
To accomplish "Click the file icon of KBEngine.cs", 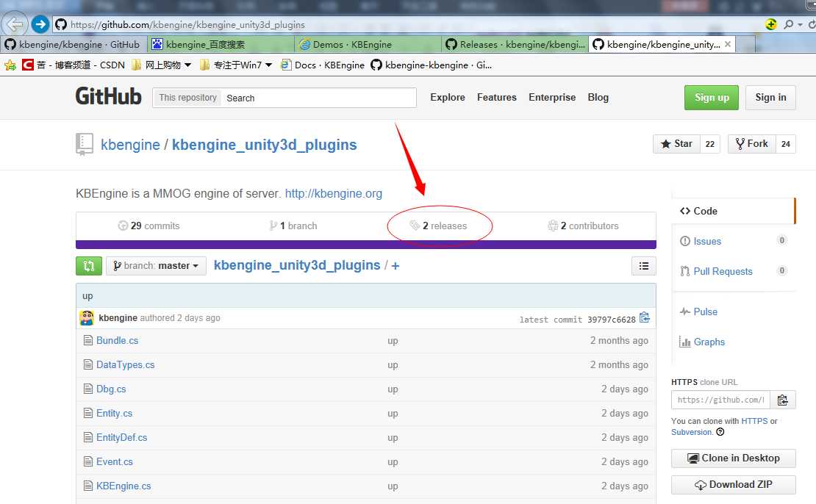I will pos(88,486).
